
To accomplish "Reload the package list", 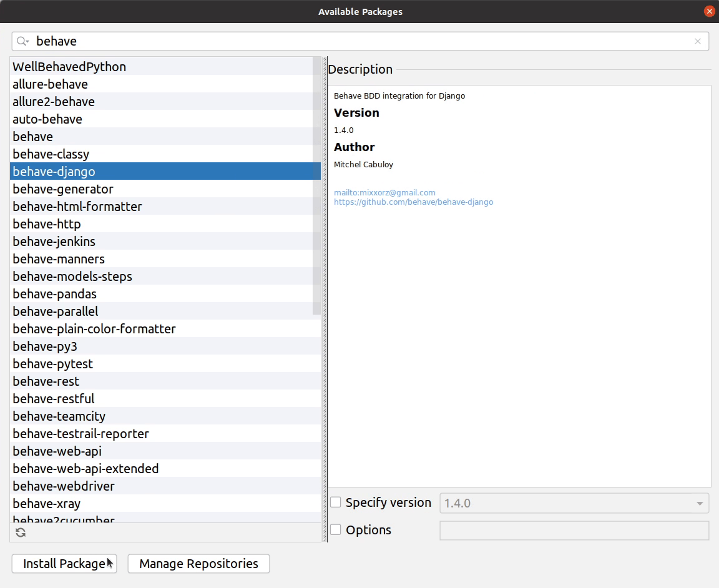I will tap(21, 532).
